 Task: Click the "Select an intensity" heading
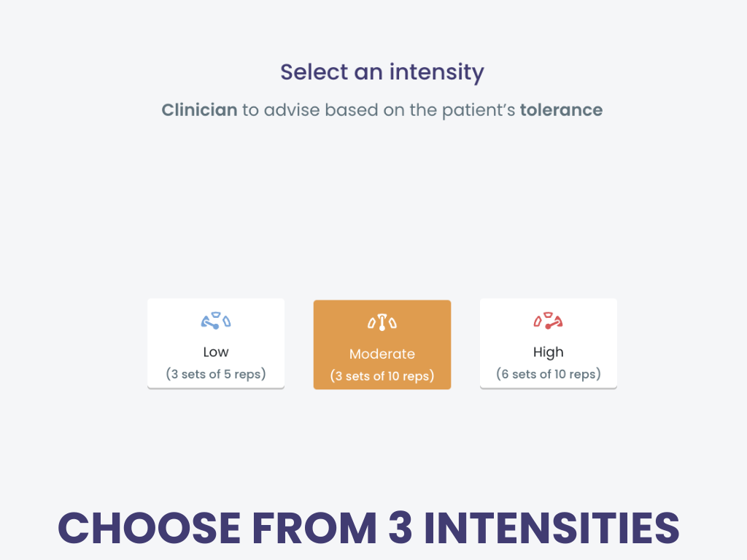pos(382,72)
